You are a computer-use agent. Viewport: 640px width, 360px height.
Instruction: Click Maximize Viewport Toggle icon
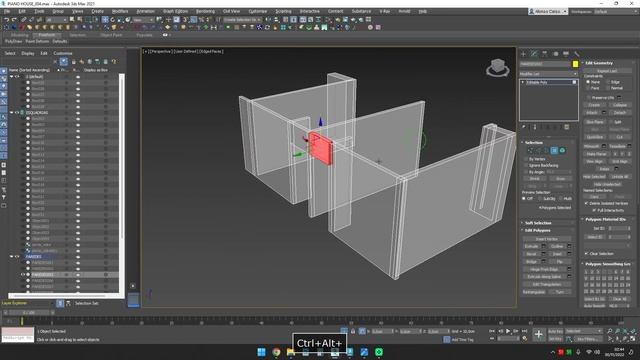(x=633, y=339)
